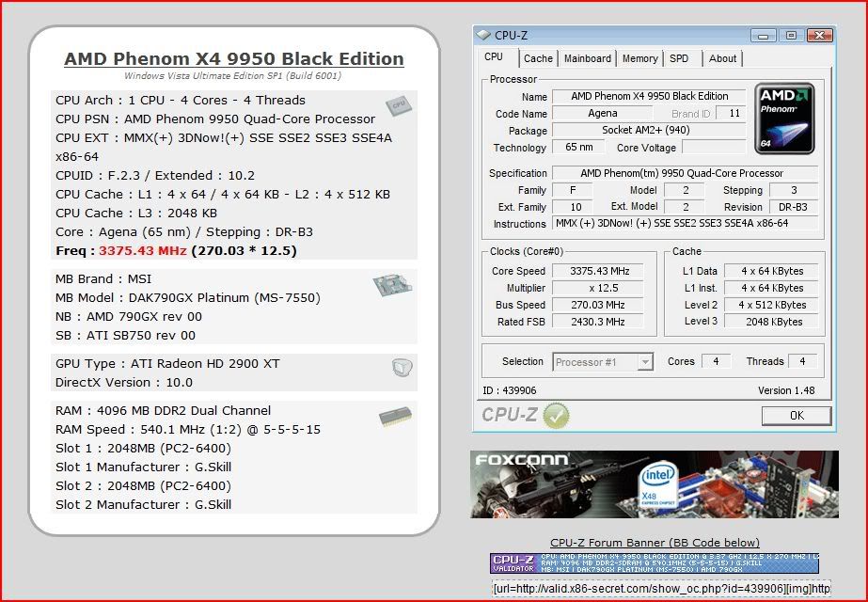Click the L1 Data cache value
The width and height of the screenshot is (868, 602).
[x=772, y=272]
